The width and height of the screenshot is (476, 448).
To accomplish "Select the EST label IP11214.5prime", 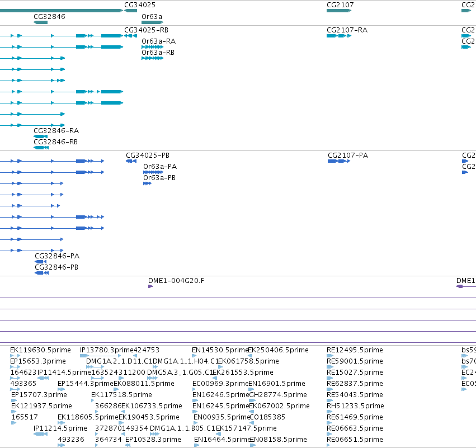I will point(60,428).
